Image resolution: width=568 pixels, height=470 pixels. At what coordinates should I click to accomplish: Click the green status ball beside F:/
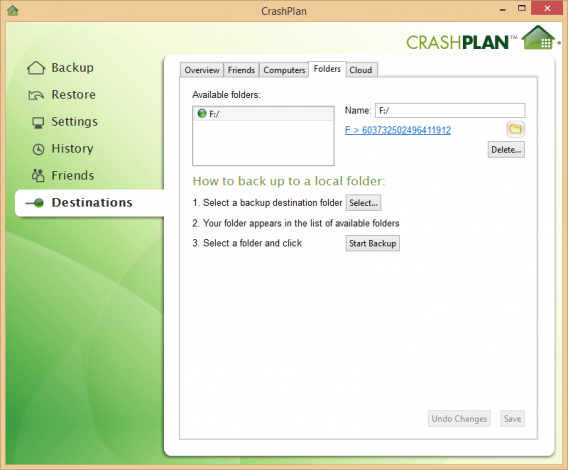202,113
